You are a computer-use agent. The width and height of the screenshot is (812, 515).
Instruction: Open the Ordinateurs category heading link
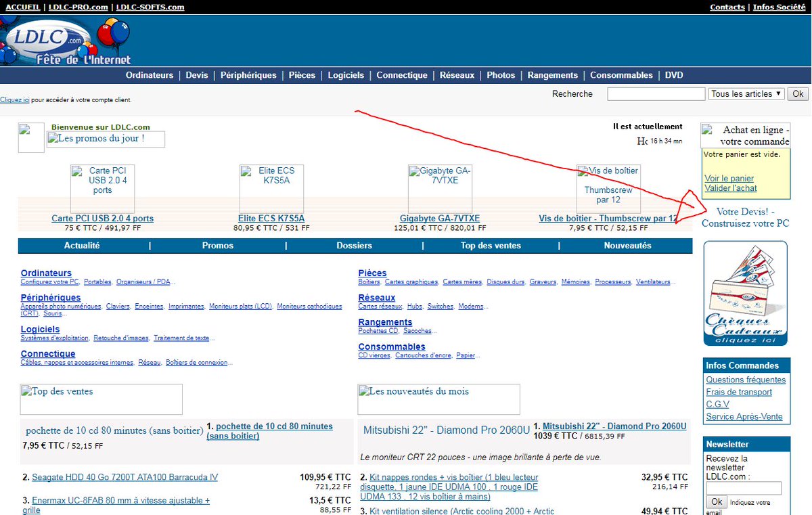pyautogui.click(x=46, y=273)
